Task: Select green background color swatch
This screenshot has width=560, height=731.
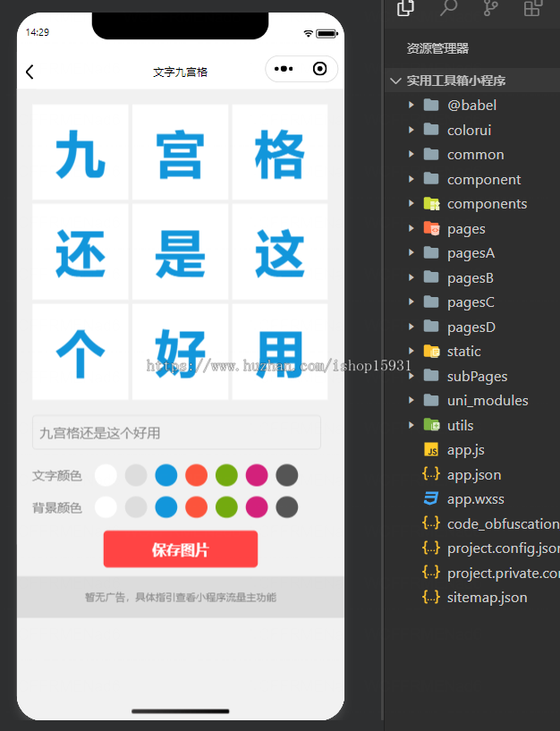Action: click(226, 506)
